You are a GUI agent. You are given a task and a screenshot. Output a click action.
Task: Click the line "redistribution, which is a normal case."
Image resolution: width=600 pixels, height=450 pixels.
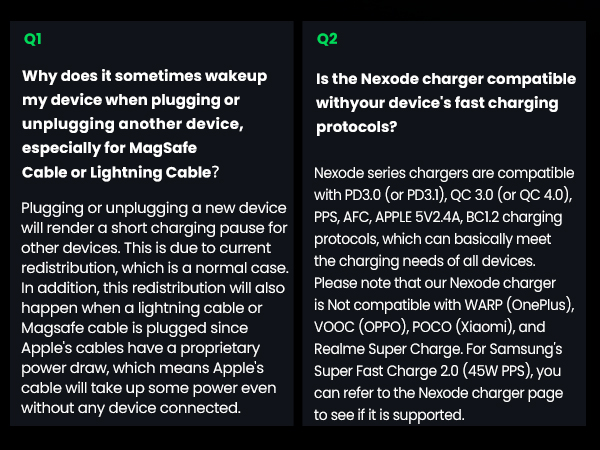(x=155, y=267)
